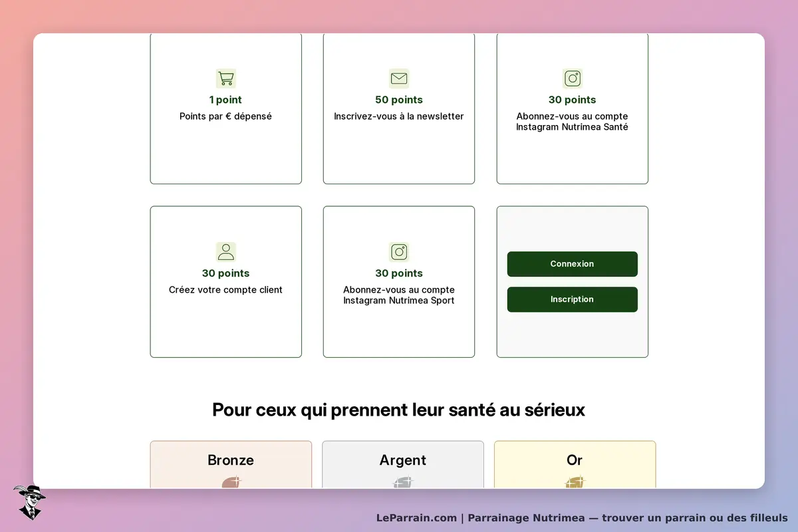Select the Or tier title
This screenshot has width=798, height=532.
575,460
